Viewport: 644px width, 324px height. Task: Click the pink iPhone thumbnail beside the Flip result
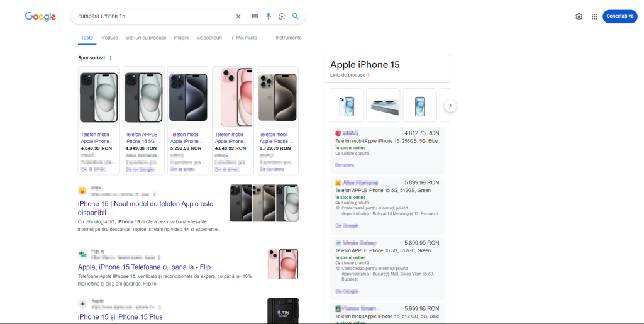[x=283, y=264]
